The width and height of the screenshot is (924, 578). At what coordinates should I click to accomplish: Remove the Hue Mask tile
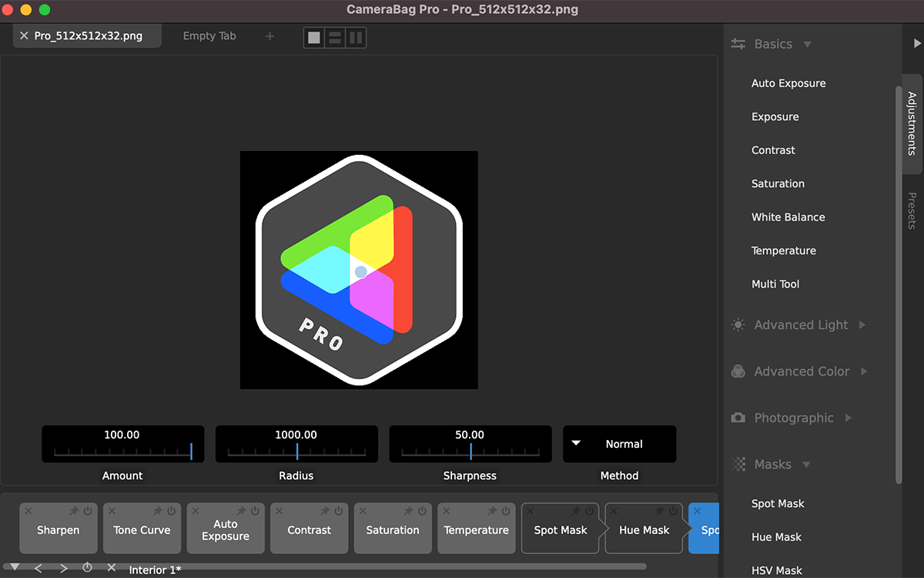(x=614, y=511)
